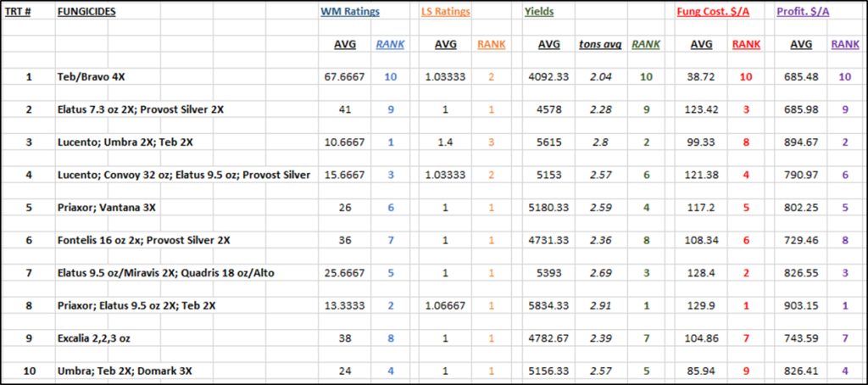The image size is (868, 385).
Task: Select fungicide cost 99.33
Action: tap(701, 142)
